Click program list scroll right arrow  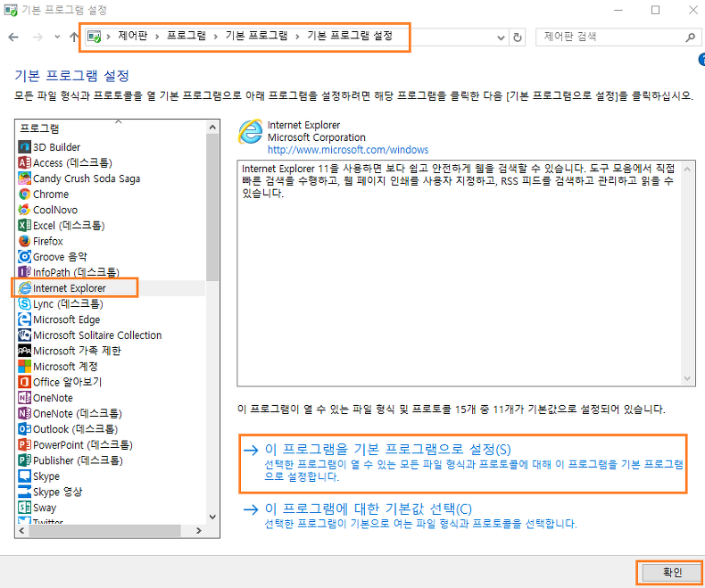199,531
